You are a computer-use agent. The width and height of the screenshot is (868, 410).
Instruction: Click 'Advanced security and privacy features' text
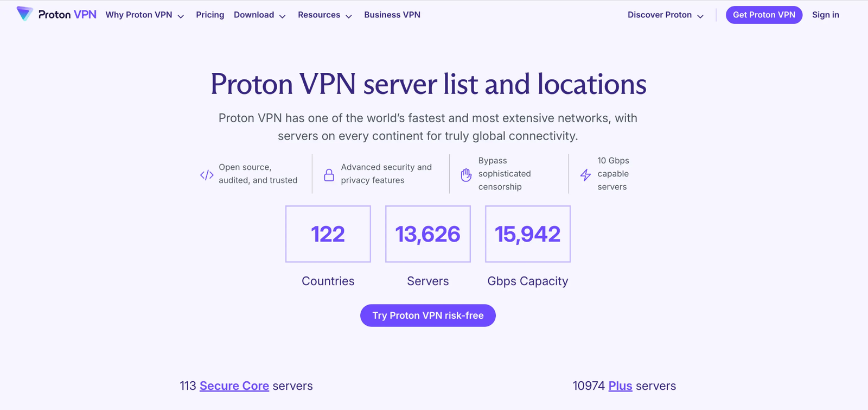click(386, 174)
